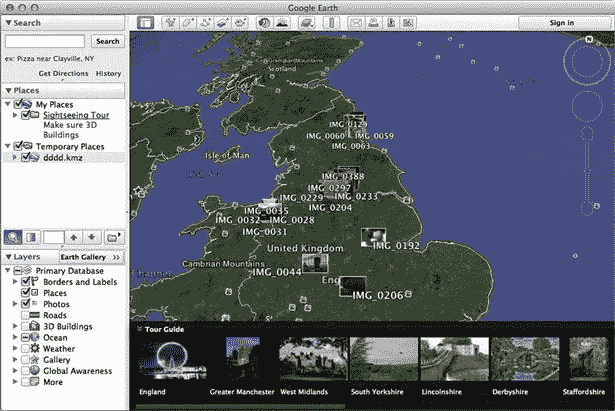Enable the More layer checkbox
The width and height of the screenshot is (615, 411).
(25, 382)
